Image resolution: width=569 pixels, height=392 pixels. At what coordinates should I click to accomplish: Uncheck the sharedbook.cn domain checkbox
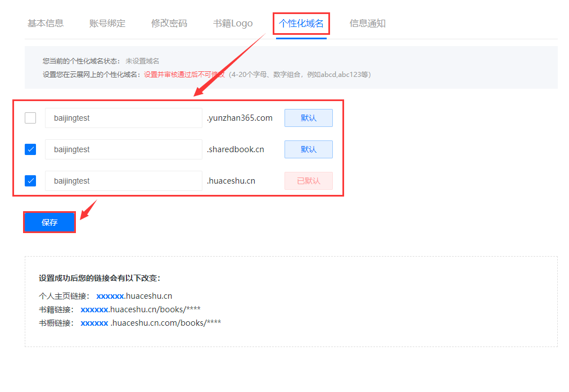(30, 149)
